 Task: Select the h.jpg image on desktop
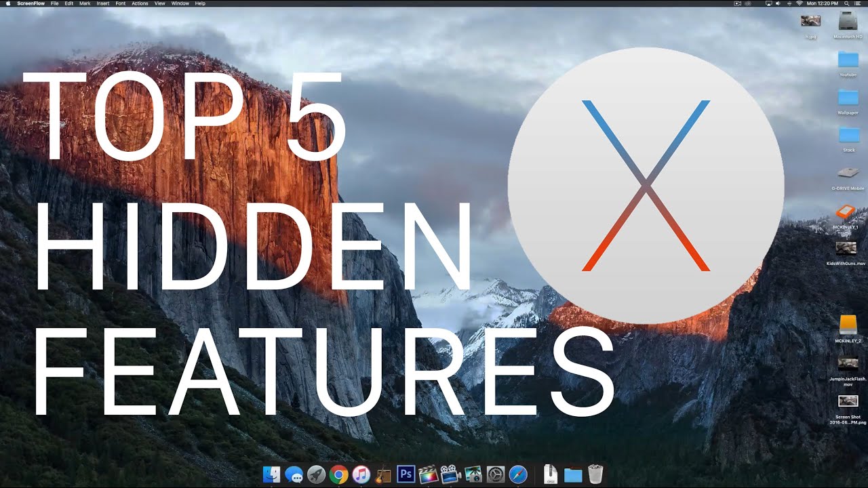point(810,21)
